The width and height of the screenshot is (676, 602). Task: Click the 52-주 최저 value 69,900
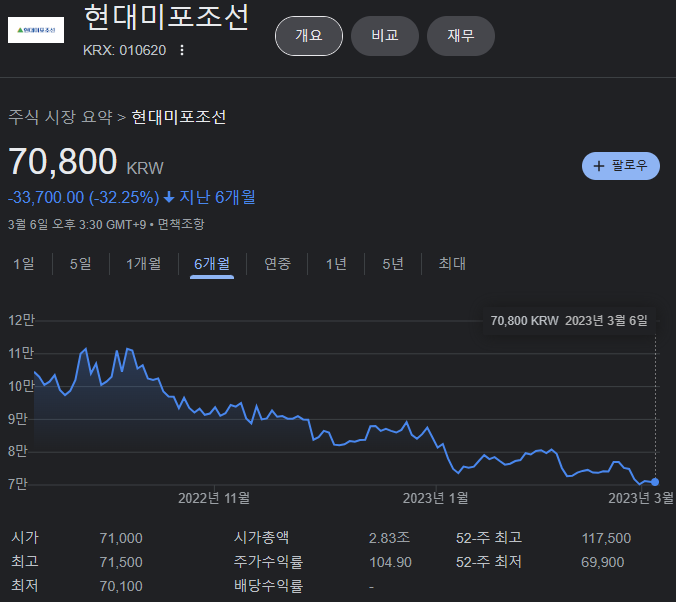tap(603, 562)
